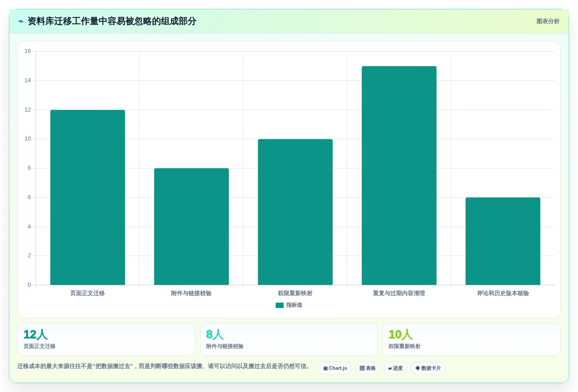Click the y-axis value 16
The width and height of the screenshot is (578, 392).
click(x=28, y=51)
